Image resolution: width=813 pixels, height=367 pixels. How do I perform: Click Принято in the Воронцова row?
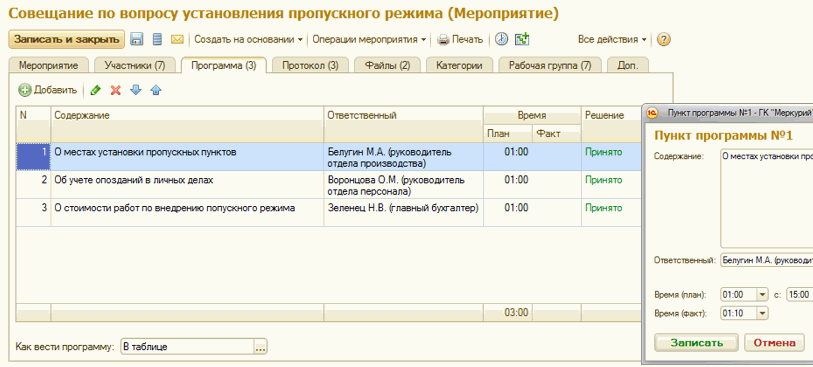[604, 180]
